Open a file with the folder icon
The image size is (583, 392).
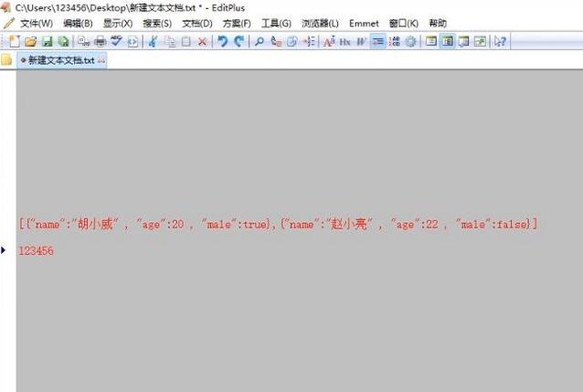(x=30, y=41)
